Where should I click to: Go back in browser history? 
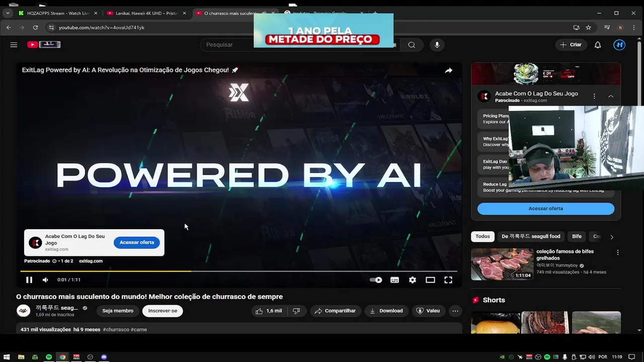(x=9, y=28)
